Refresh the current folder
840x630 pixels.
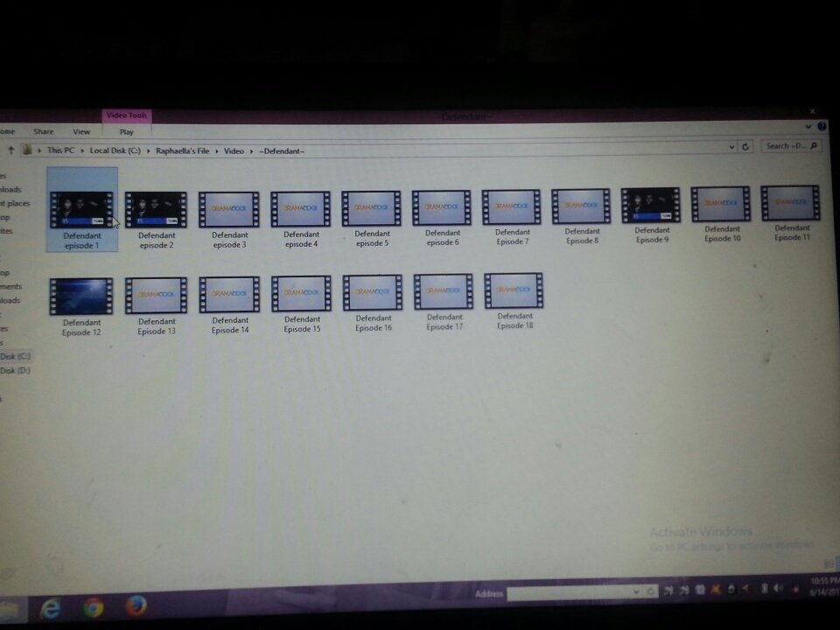tap(745, 146)
